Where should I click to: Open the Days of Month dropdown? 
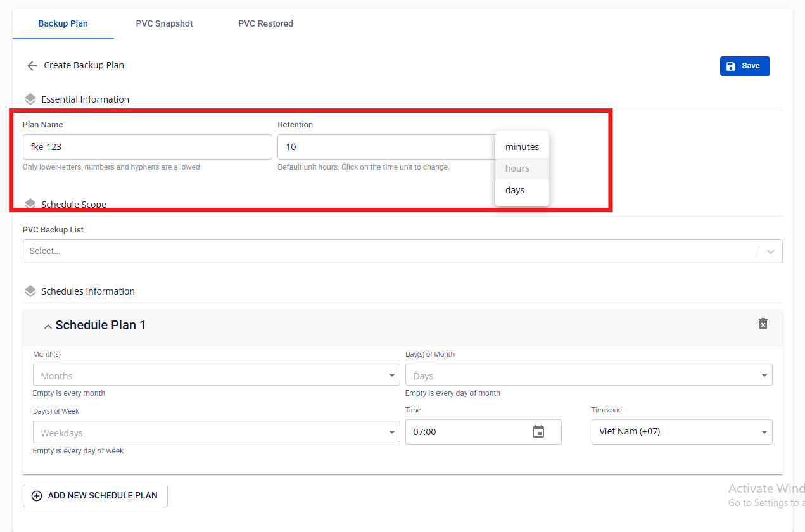(x=764, y=376)
